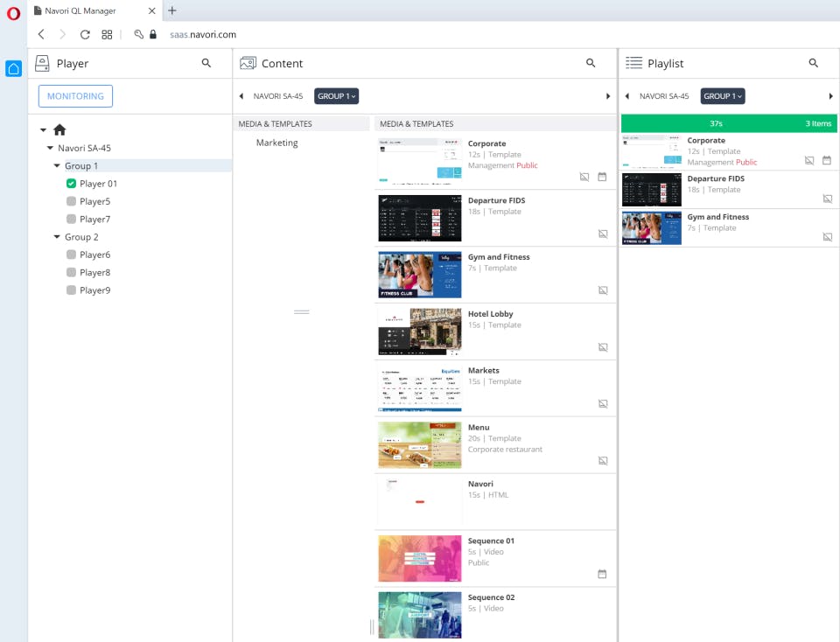Go to the home tree root icon

(59, 129)
